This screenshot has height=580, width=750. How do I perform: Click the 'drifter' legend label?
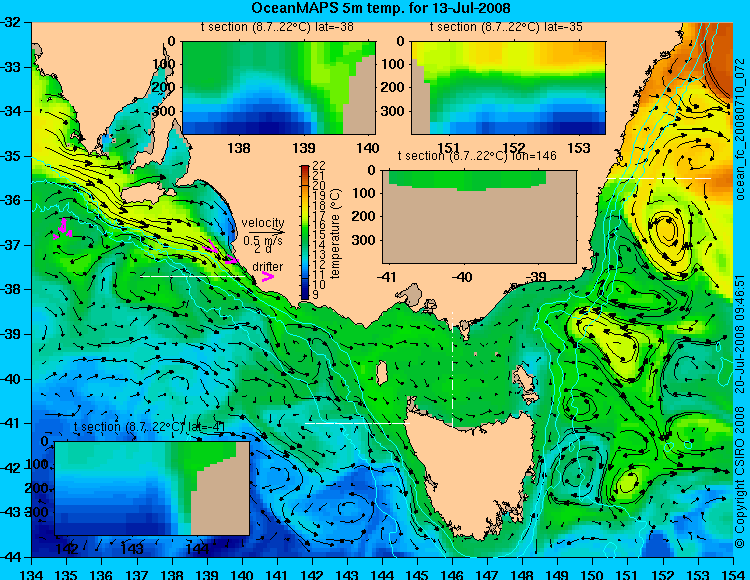click(x=267, y=266)
